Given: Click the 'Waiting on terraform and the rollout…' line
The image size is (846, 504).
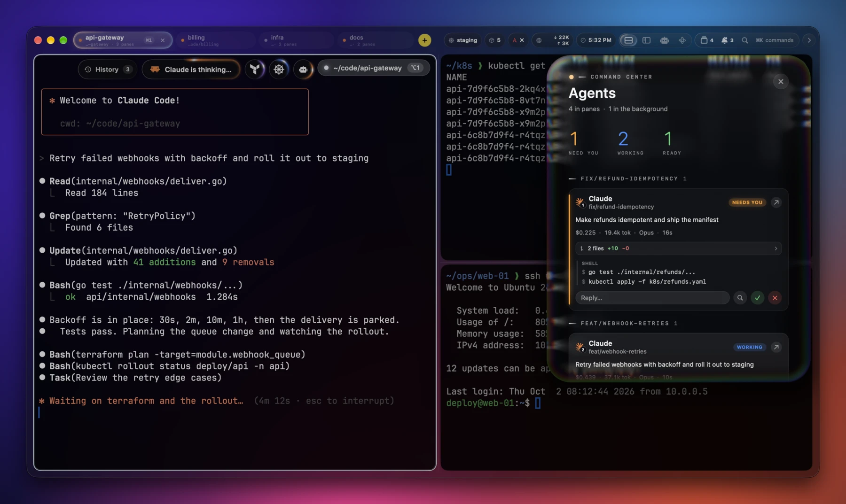Looking at the screenshot, I should [146, 401].
